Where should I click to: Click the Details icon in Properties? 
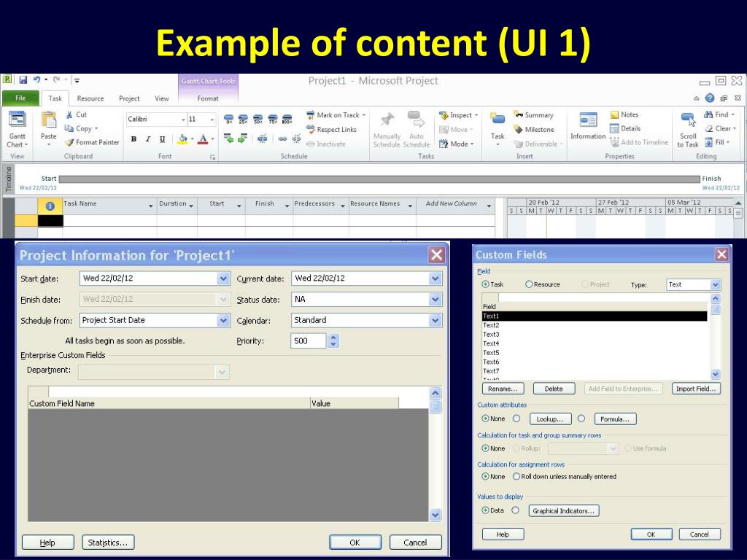click(x=614, y=128)
